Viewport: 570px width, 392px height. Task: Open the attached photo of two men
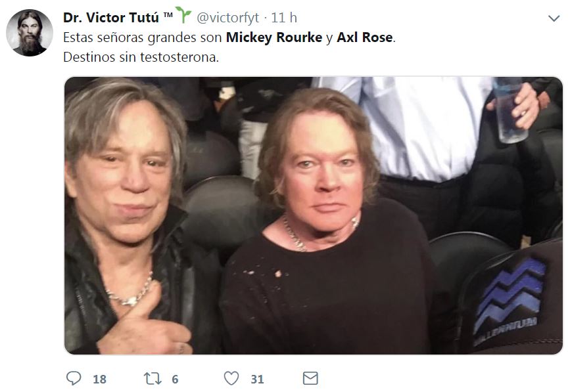(313, 215)
